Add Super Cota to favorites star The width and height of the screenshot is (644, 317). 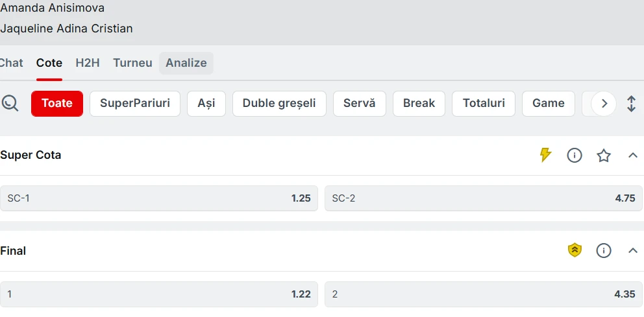coord(604,156)
